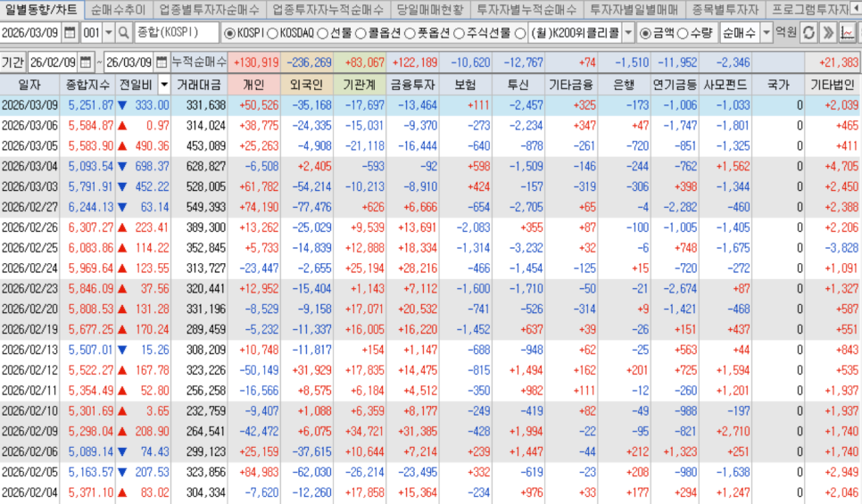Screen dimensions: 862x504
Task: Click the 사모펀드 column header
Action: [x=725, y=85]
